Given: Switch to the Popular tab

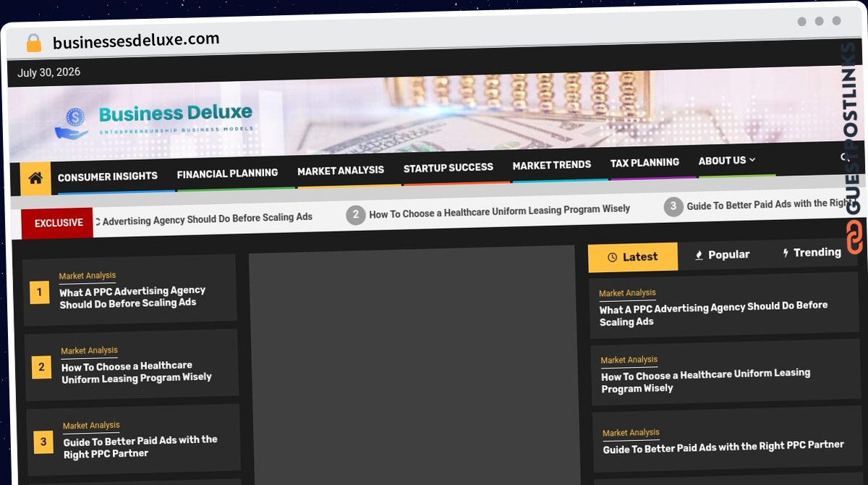Looking at the screenshot, I should point(722,255).
